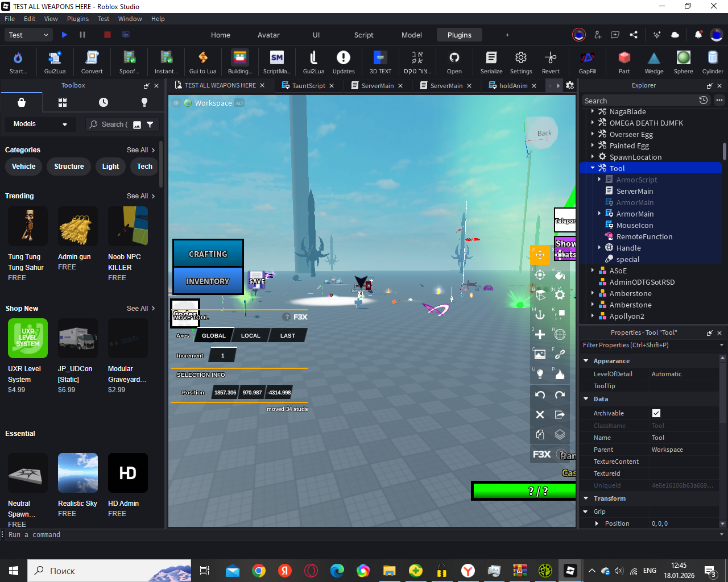Set F3X axes to GLOBAL
Image resolution: width=728 pixels, height=582 pixels.
pos(214,335)
